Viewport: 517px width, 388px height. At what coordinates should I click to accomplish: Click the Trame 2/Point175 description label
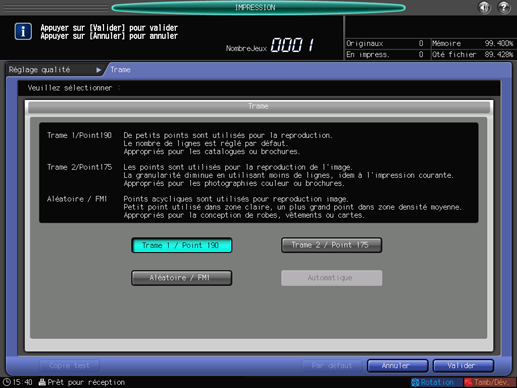79,167
